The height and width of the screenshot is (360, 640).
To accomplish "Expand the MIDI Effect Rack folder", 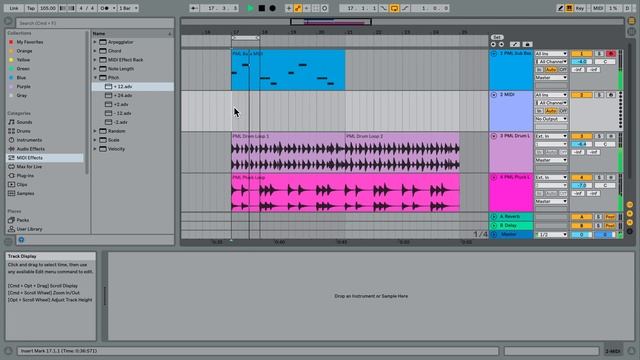I will point(95,60).
